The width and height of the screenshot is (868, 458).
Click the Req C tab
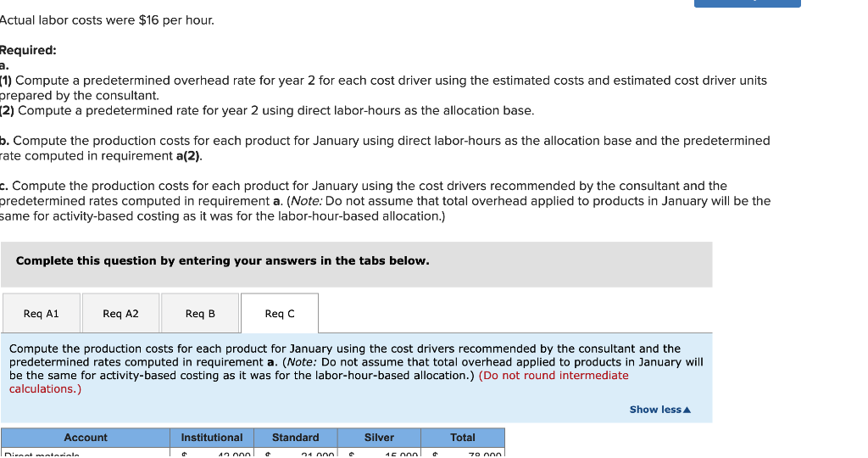coord(280,314)
